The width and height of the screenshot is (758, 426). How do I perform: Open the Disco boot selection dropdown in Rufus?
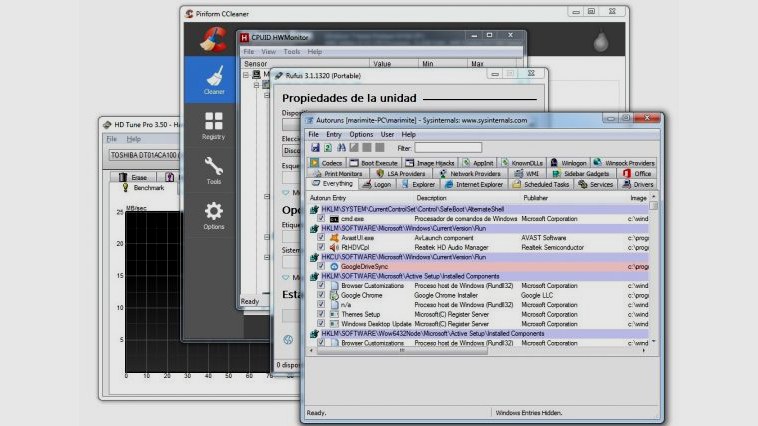tap(292, 150)
